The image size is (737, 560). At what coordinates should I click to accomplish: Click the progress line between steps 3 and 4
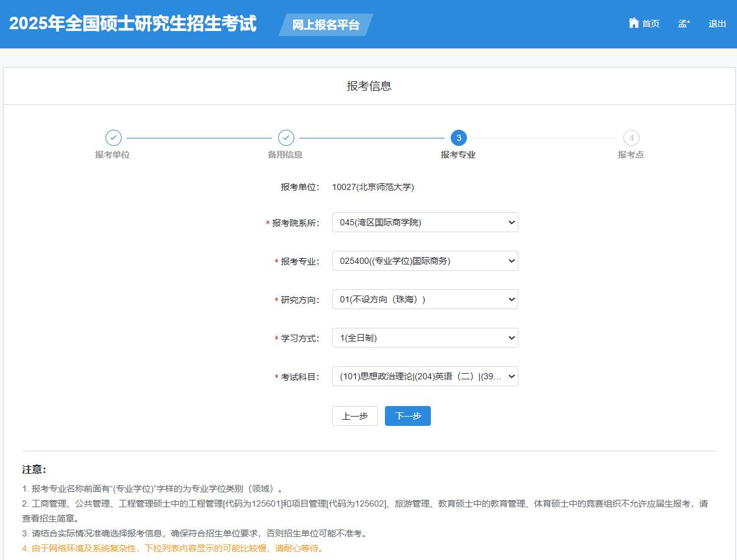[545, 138]
